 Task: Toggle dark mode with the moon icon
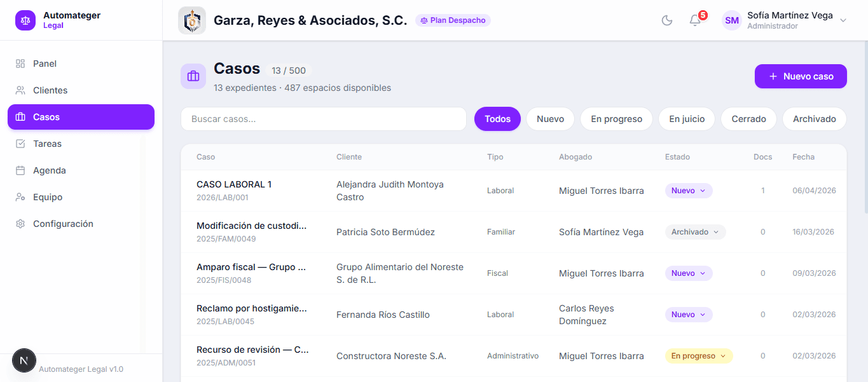[666, 20]
